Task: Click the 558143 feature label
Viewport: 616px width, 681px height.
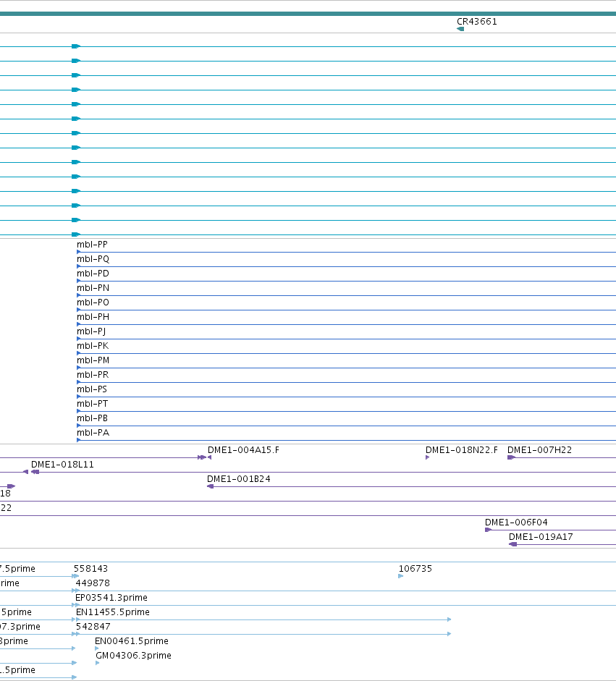Action: coord(90,569)
